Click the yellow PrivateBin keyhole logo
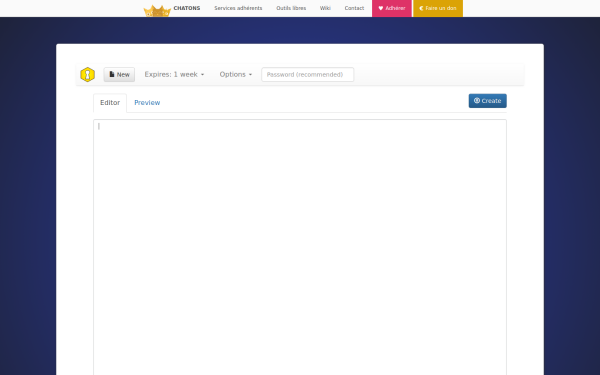 click(87, 75)
